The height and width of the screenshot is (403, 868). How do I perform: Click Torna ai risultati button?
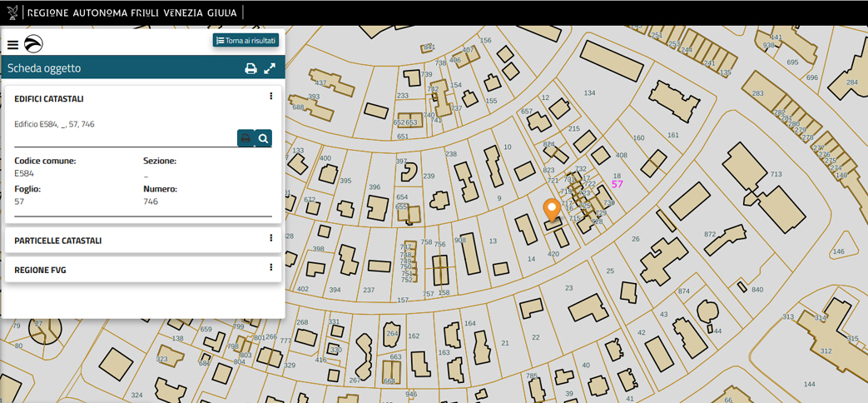246,40
